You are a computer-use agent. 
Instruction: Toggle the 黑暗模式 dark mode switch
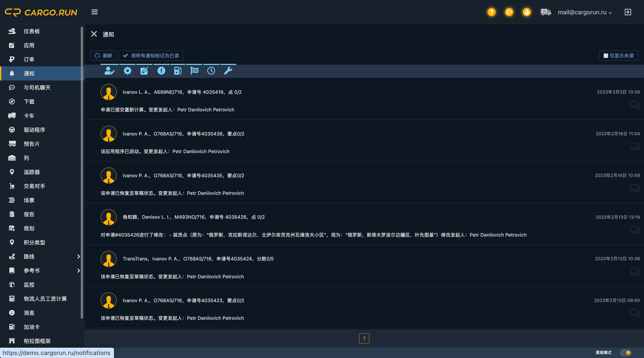[626, 352]
